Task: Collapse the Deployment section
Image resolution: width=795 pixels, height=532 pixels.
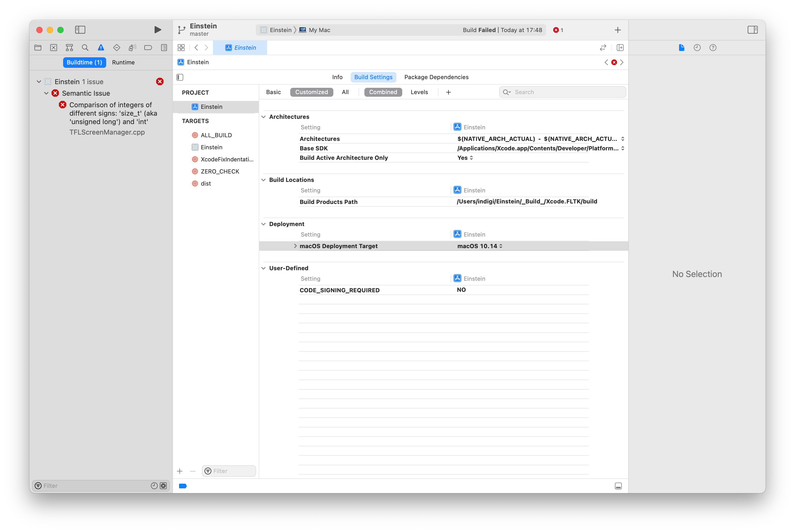Action: point(264,224)
